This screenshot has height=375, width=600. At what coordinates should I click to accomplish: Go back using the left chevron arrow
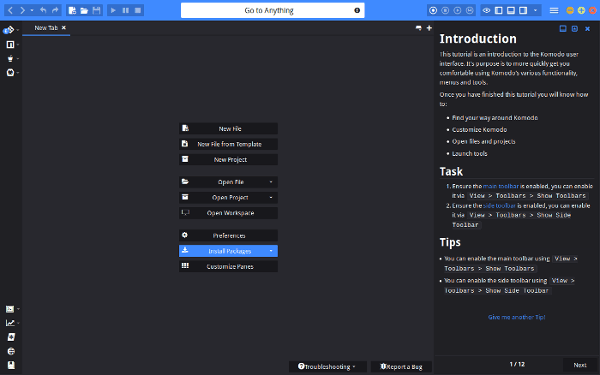point(10,10)
